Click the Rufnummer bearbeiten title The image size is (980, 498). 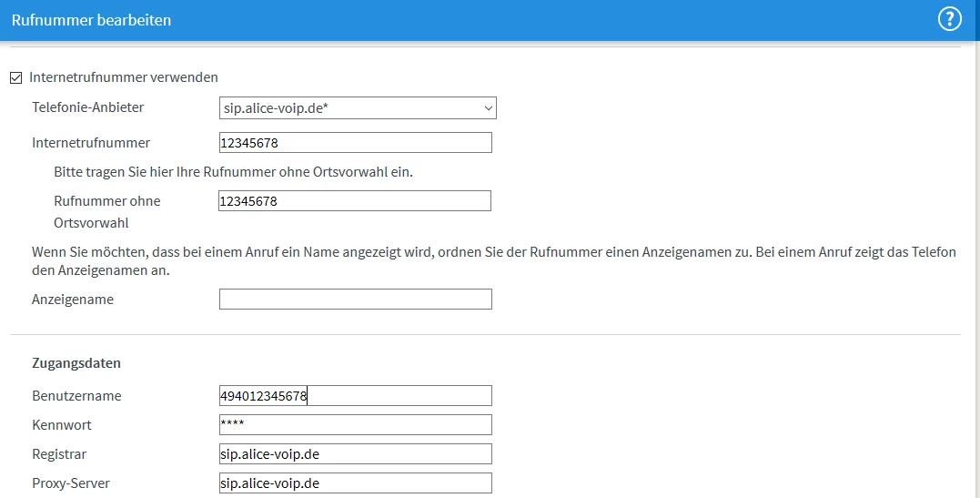[x=91, y=20]
